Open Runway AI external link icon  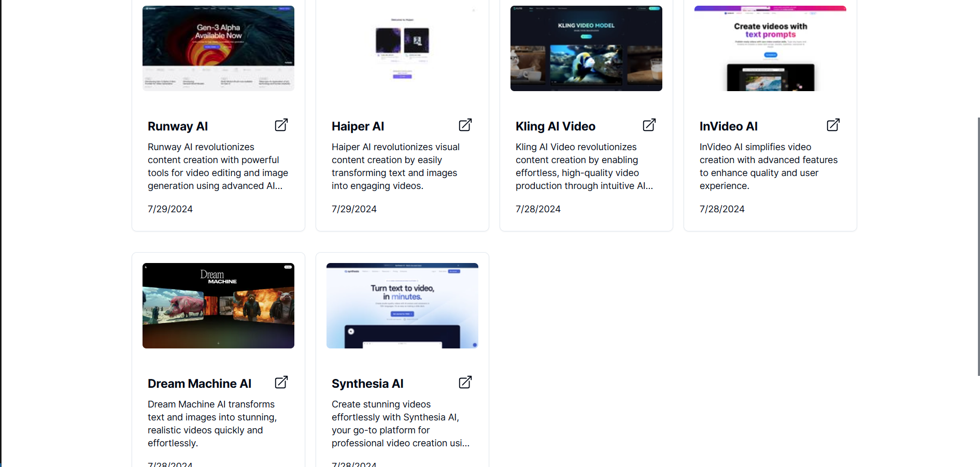tap(281, 125)
